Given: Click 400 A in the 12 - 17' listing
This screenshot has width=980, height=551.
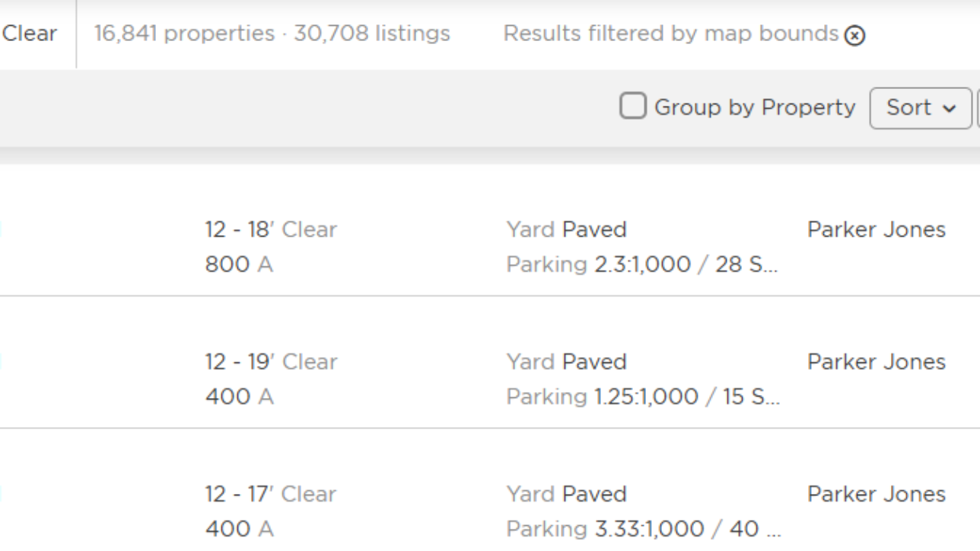Looking at the screenshot, I should 238,529.
